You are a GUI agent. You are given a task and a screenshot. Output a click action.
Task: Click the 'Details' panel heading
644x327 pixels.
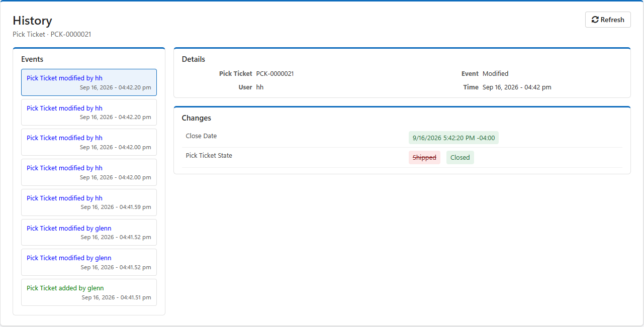coord(194,59)
